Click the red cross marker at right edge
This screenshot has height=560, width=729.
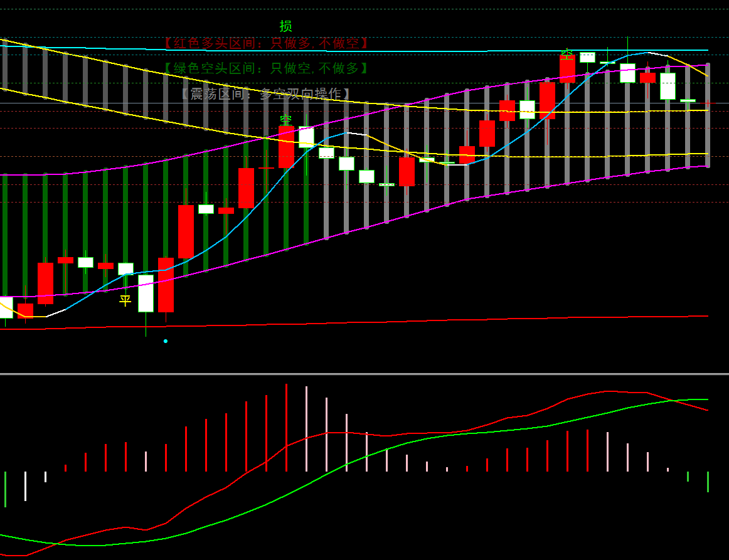708,103
